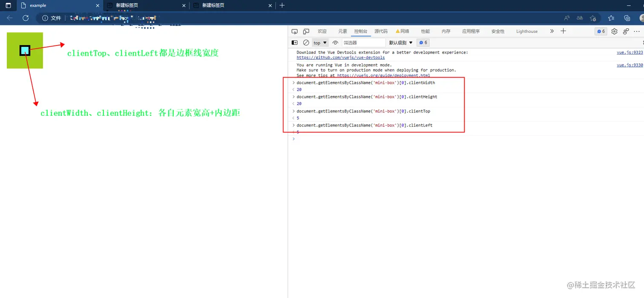The height and width of the screenshot is (298, 644).
Task: Open the collections icon
Action: coord(627,18)
